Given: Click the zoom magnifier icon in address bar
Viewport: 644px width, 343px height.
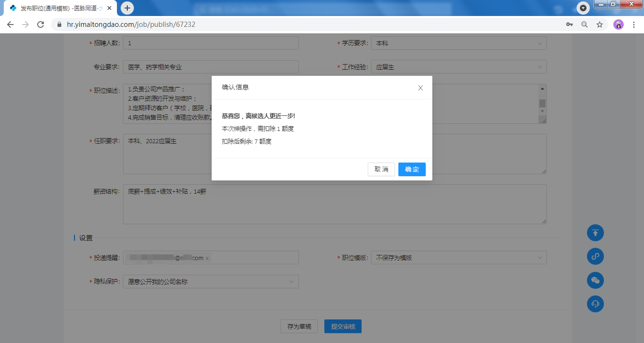Looking at the screenshot, I should click(585, 24).
